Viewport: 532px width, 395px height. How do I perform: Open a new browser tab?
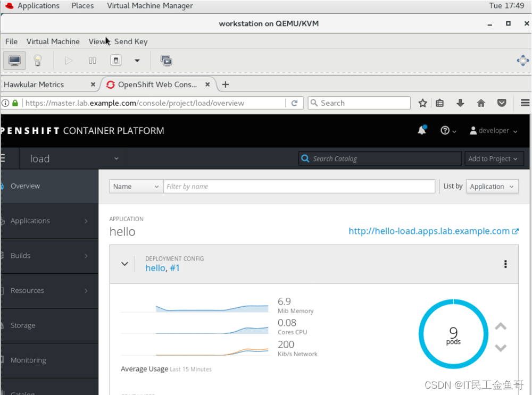pos(226,85)
